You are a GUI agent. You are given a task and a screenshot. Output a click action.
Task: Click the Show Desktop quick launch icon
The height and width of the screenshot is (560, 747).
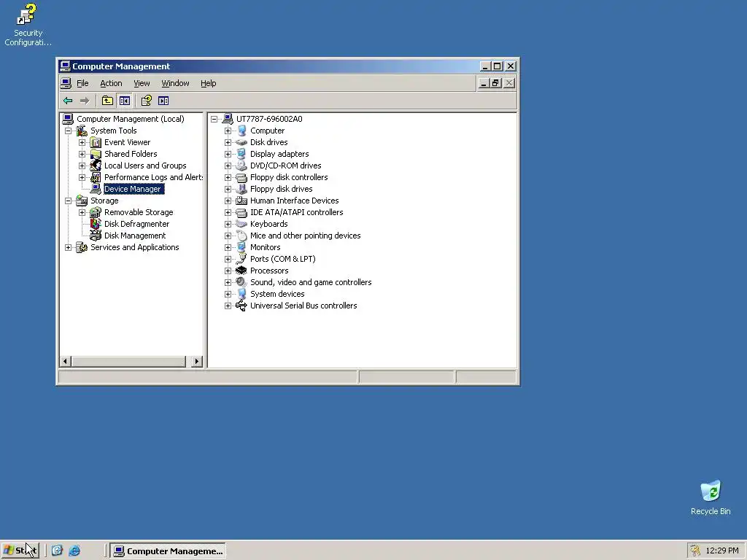57,551
